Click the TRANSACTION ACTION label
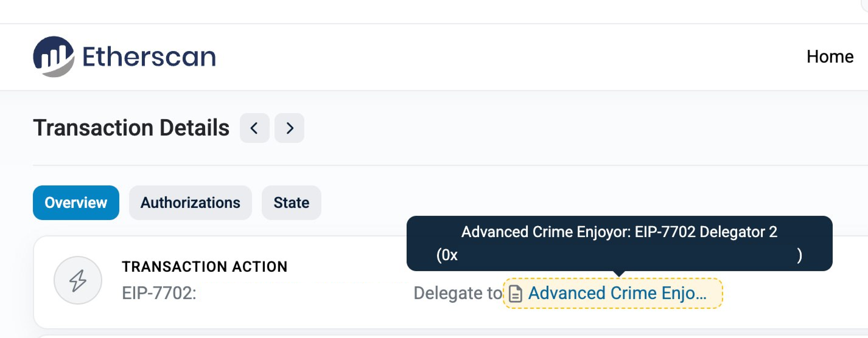This screenshot has height=338, width=868. pyautogui.click(x=205, y=267)
